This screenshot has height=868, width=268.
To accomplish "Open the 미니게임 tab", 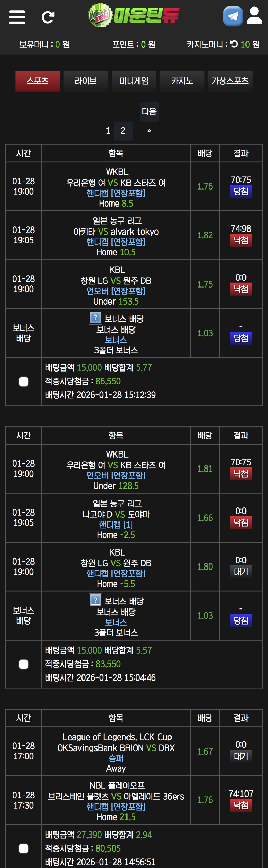I will [134, 81].
